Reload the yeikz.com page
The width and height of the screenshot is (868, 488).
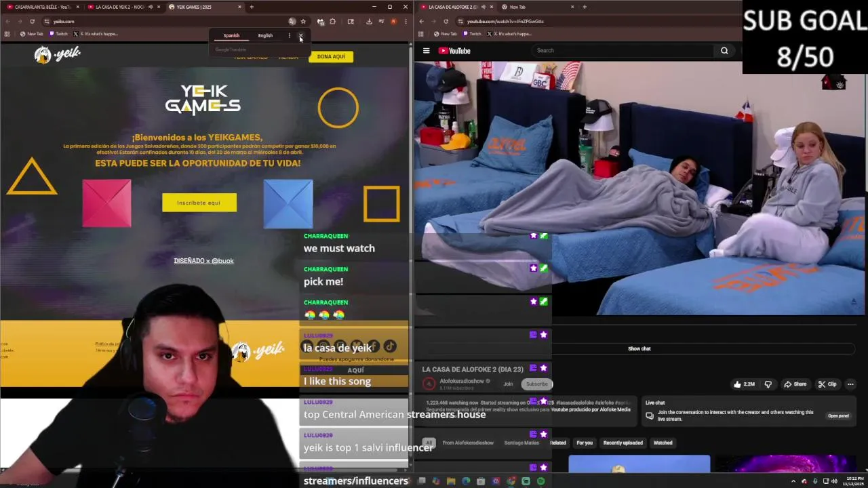tap(32, 21)
